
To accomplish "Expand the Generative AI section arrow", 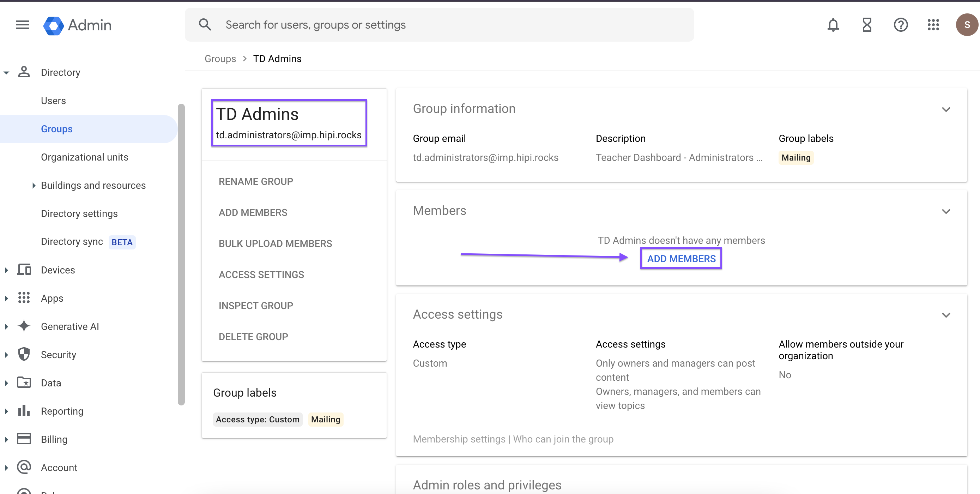I will point(6,326).
